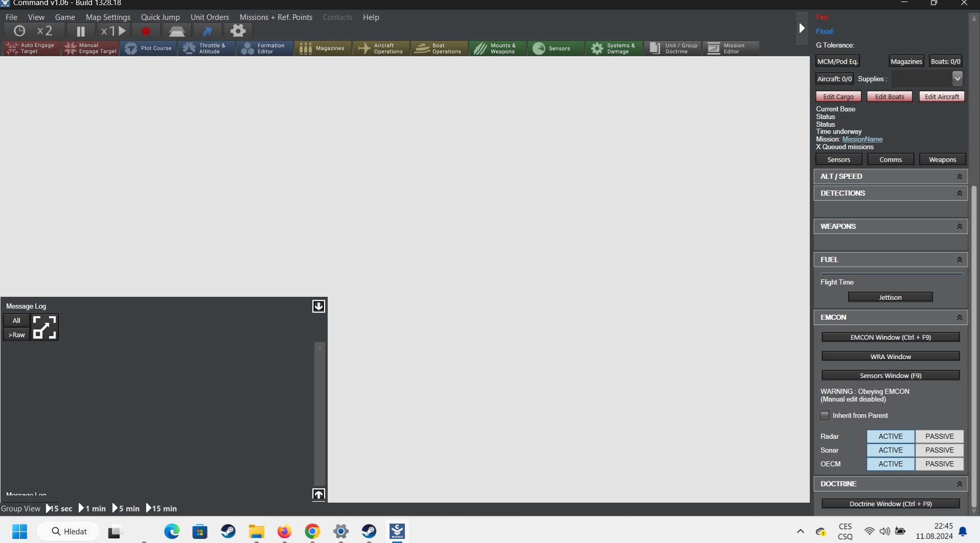Click the Windows taskbar search box

tap(69, 531)
